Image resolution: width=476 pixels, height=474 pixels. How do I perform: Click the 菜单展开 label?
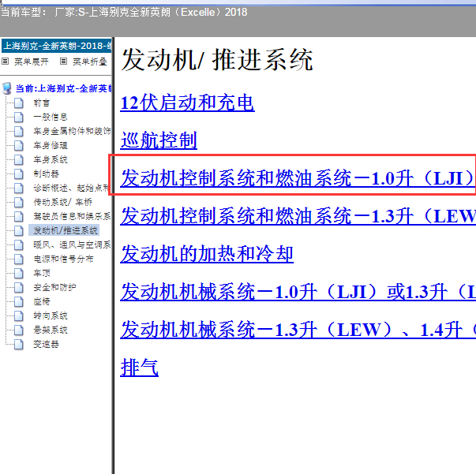(32, 62)
